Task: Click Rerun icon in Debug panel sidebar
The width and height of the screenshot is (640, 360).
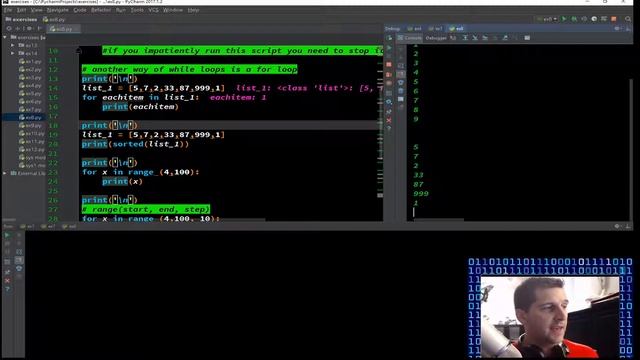Action: [389, 38]
